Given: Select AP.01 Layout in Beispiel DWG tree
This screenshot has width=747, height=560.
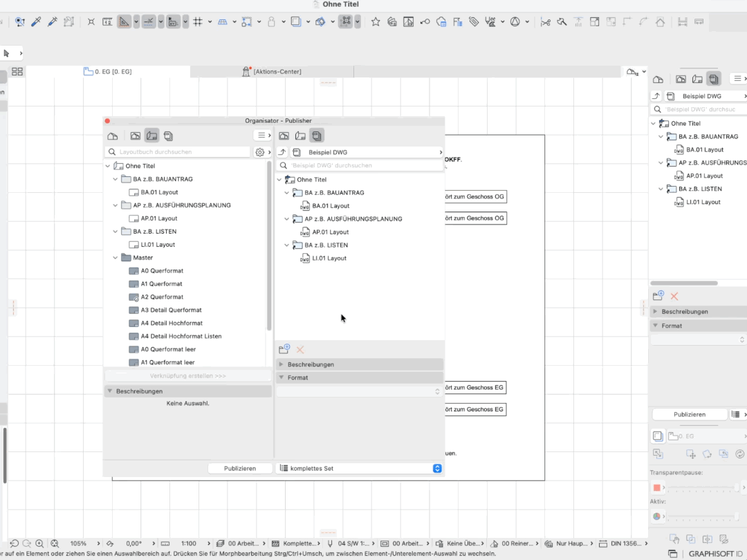Looking at the screenshot, I should 330,232.
